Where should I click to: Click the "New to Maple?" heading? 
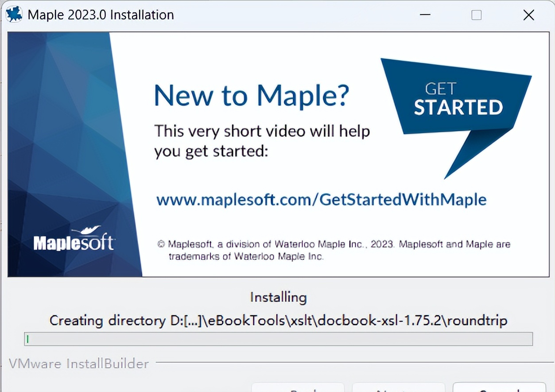point(251,95)
